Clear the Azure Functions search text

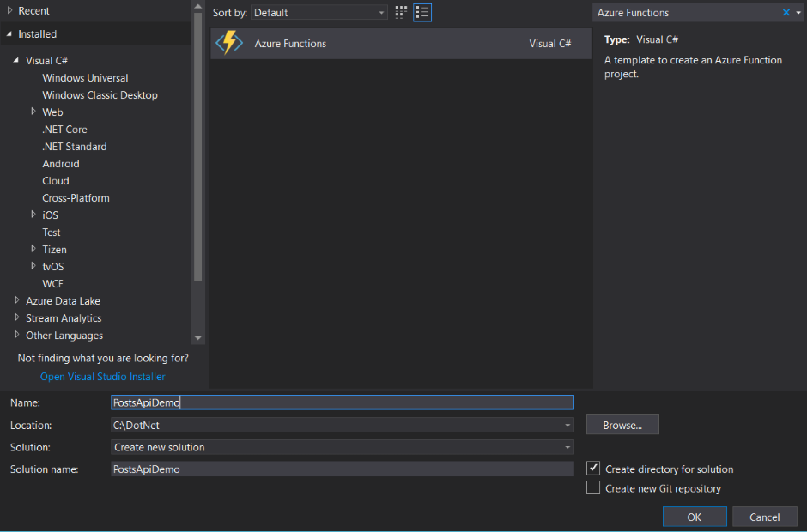[x=786, y=12]
